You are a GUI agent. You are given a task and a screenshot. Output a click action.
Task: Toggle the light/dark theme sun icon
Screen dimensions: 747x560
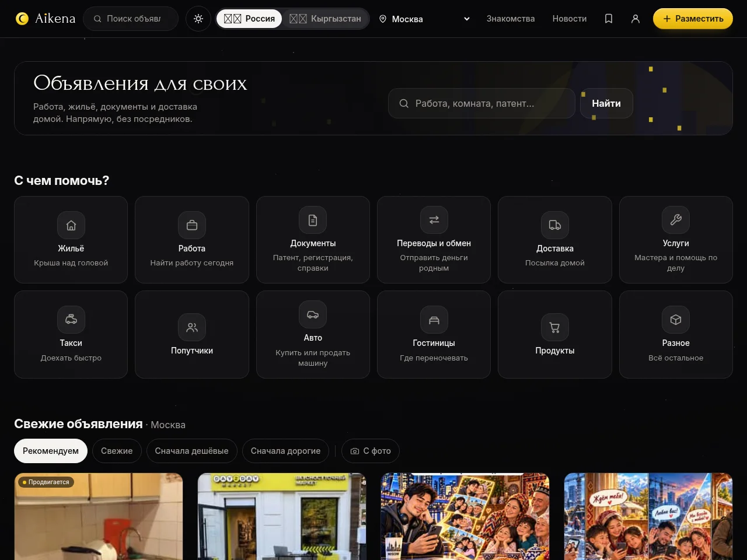pos(198,19)
